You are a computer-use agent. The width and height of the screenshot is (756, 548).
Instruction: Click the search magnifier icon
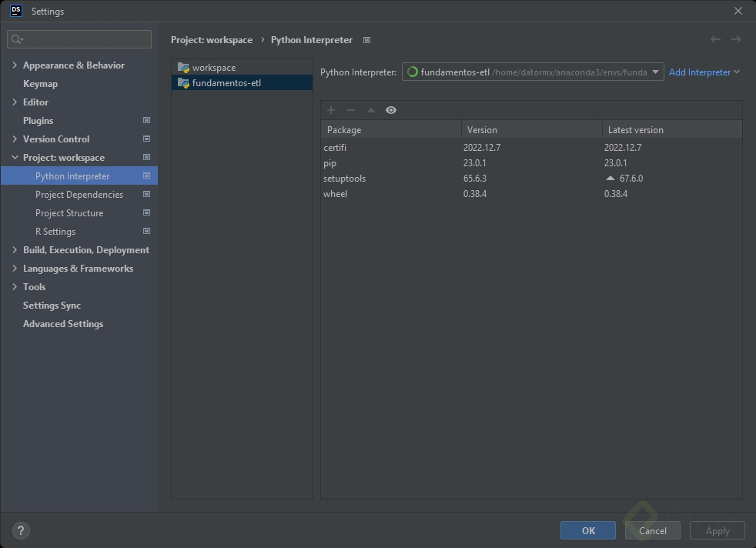click(17, 39)
